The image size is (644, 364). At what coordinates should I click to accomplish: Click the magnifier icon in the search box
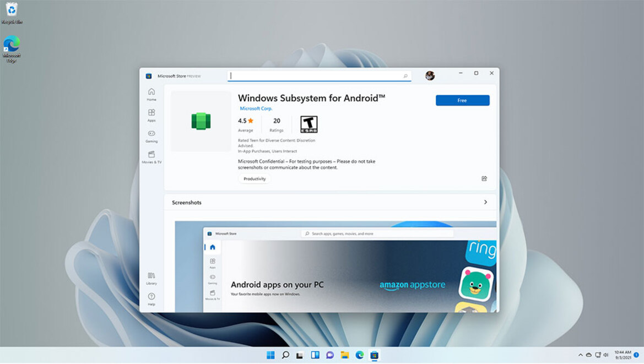tap(405, 76)
